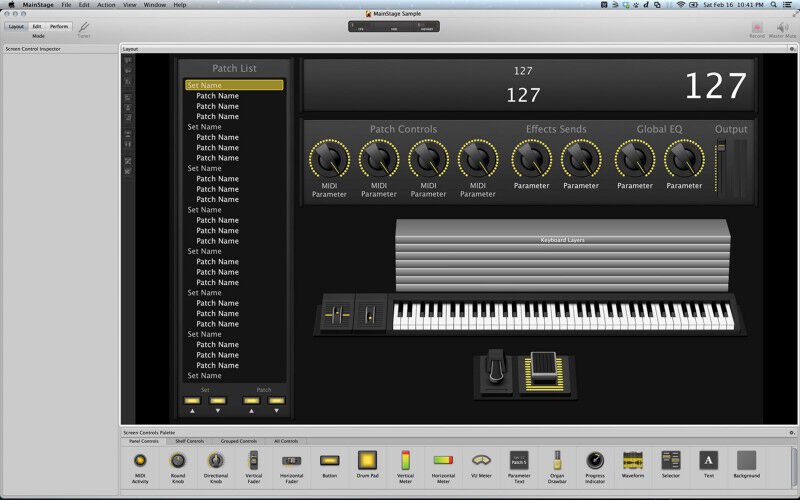Viewport: 800px width, 500px height.
Task: Click the Global EQ group label
Action: 659,129
